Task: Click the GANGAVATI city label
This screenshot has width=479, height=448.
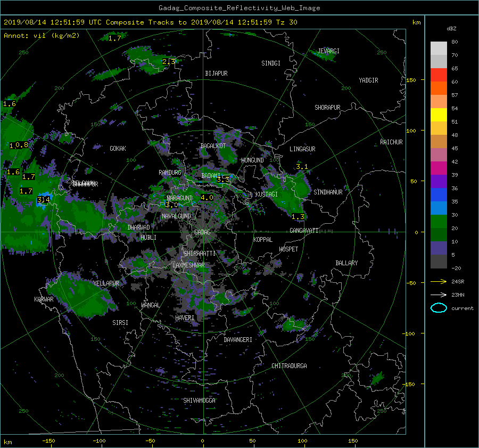Action: point(304,231)
